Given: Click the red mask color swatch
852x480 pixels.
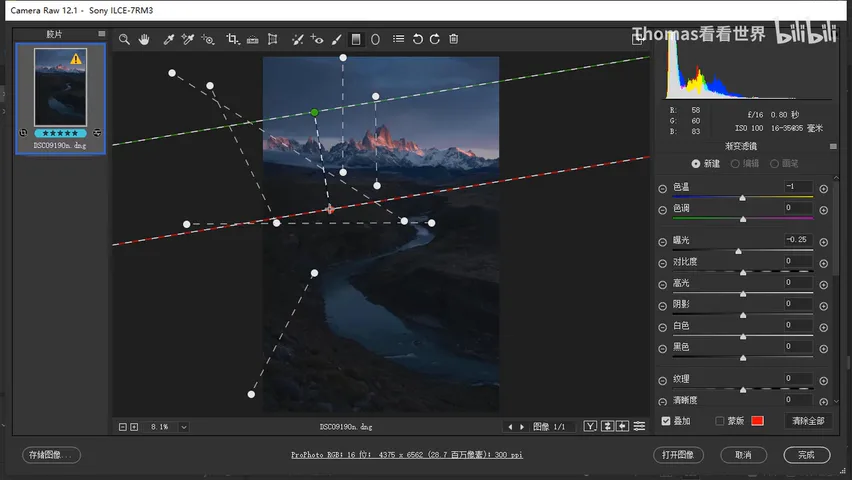Looking at the screenshot, I should [x=757, y=421].
